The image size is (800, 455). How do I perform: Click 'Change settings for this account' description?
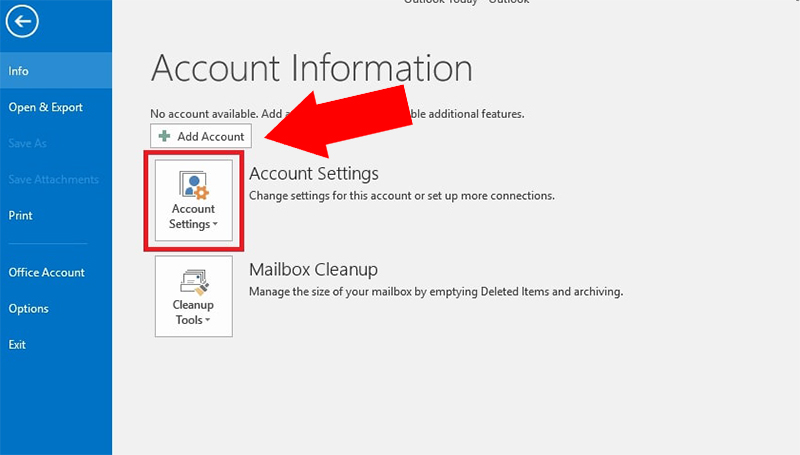click(x=402, y=196)
